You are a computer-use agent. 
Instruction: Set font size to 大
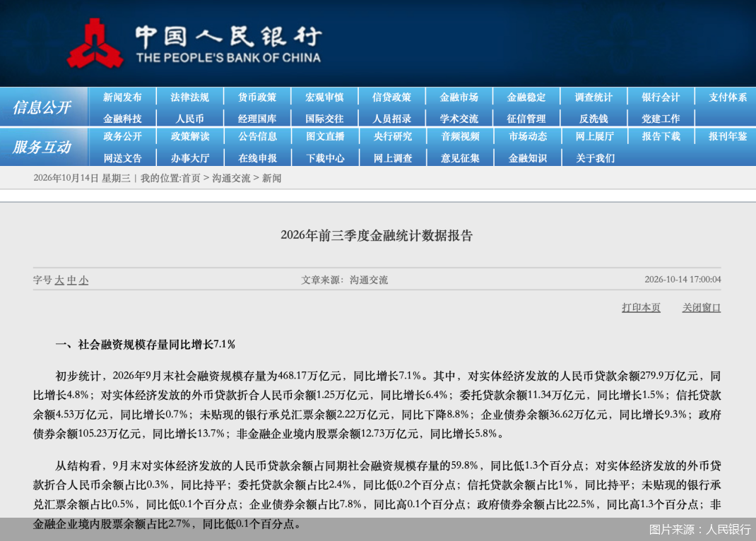click(x=59, y=280)
